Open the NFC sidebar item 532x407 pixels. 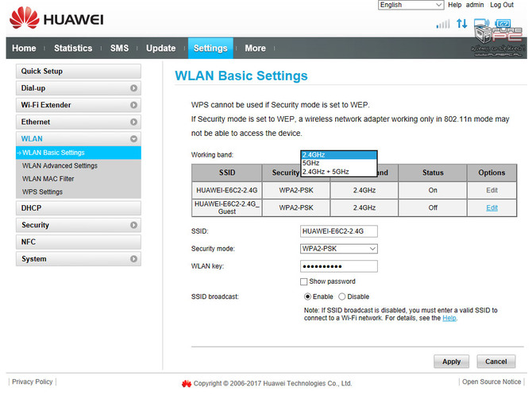(79, 242)
